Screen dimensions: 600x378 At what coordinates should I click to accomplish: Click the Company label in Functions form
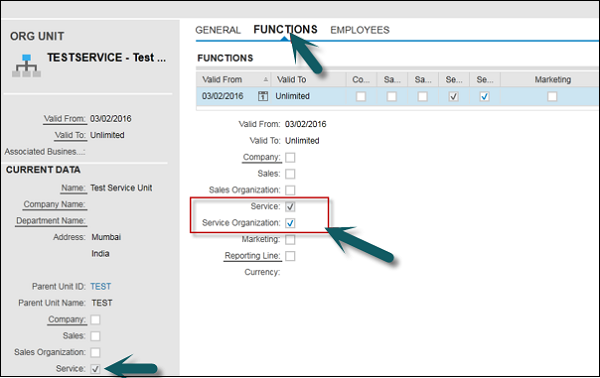pyautogui.click(x=261, y=157)
